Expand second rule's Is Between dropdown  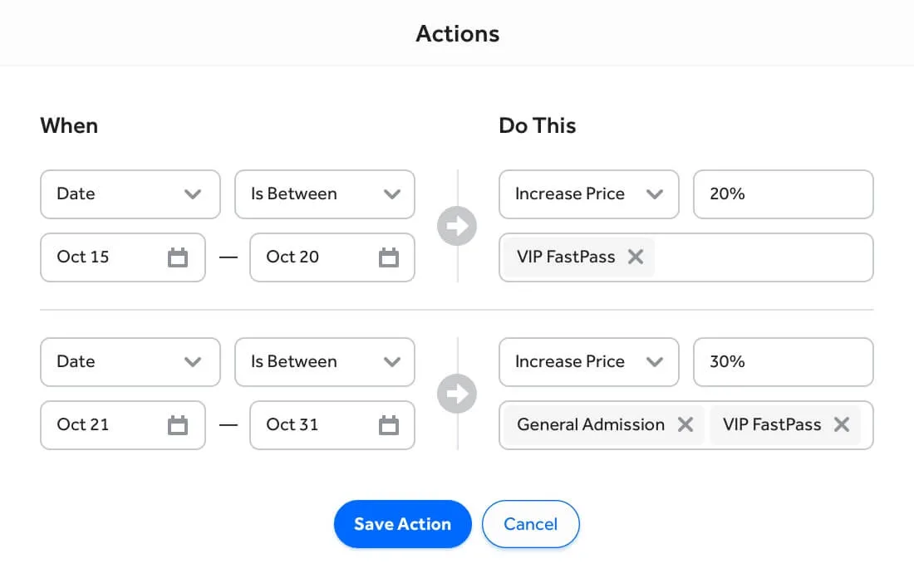coord(325,362)
